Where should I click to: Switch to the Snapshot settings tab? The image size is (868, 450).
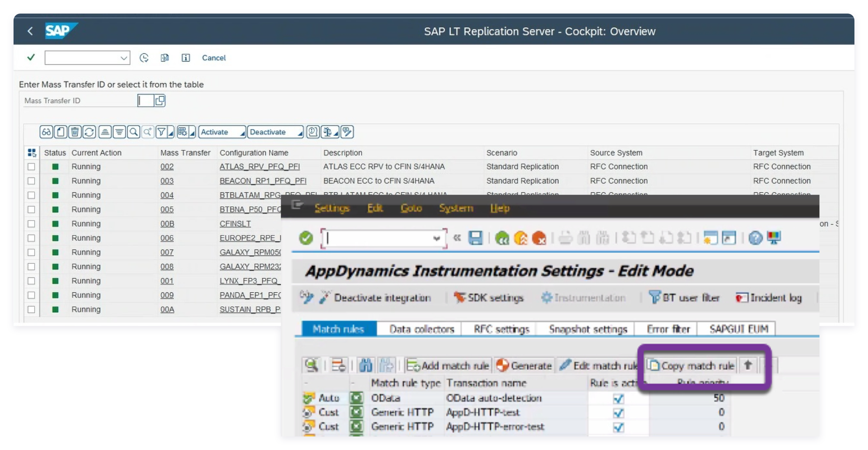tap(588, 329)
